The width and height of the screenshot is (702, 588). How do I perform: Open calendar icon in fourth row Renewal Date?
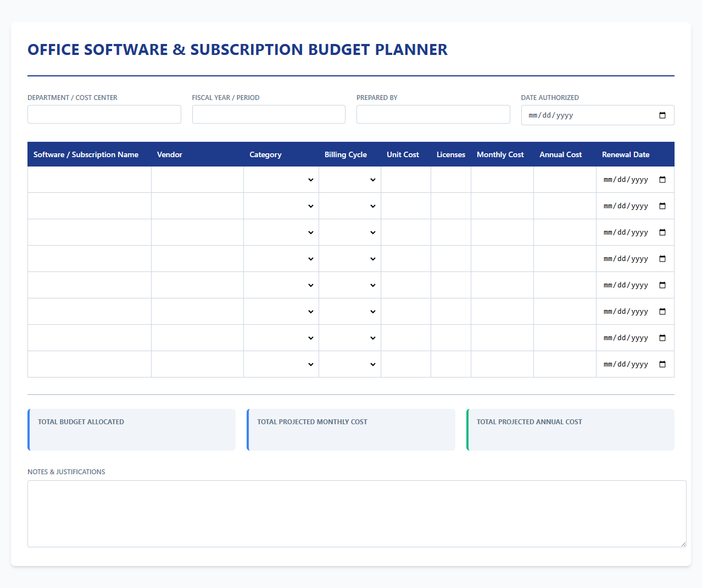pos(662,259)
